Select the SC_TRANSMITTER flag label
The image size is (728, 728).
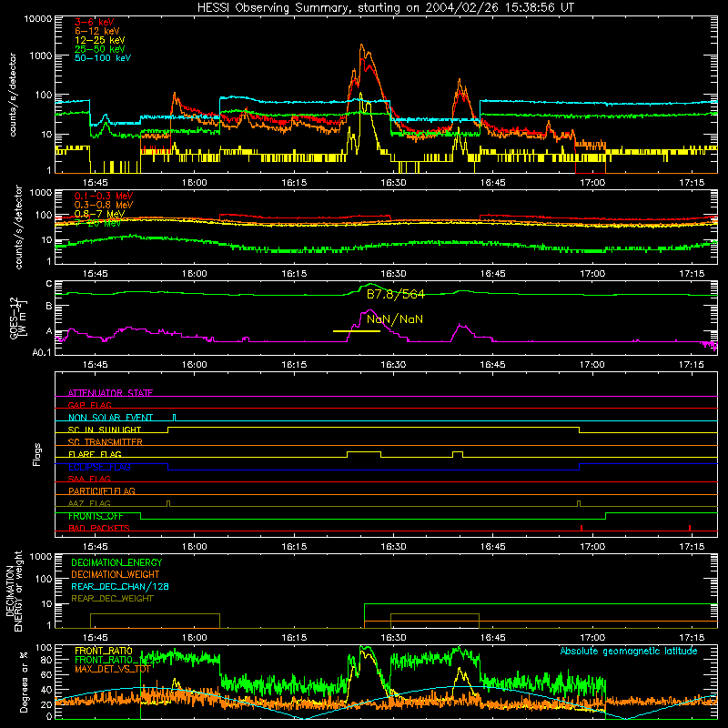(x=105, y=442)
